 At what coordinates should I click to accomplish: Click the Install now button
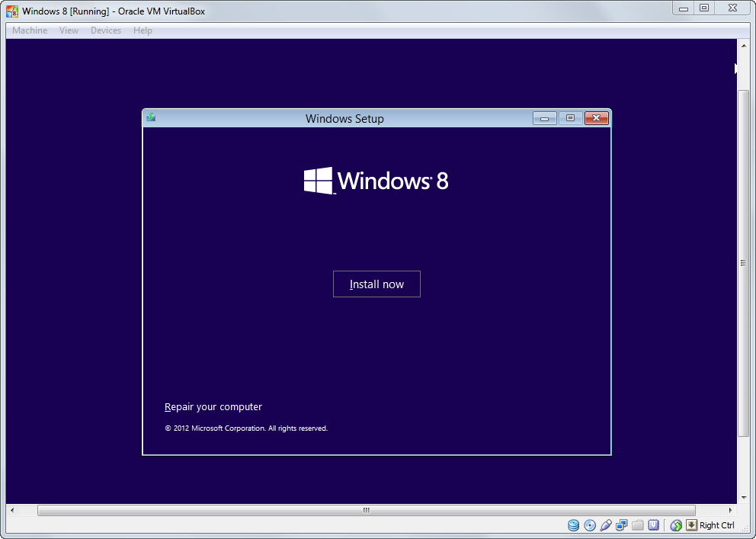[x=376, y=284]
